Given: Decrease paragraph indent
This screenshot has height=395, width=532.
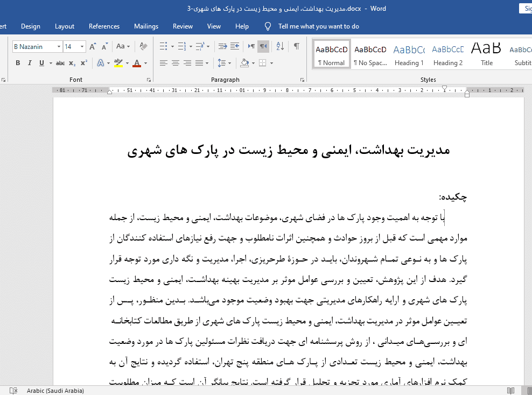Looking at the screenshot, I should point(222,46).
